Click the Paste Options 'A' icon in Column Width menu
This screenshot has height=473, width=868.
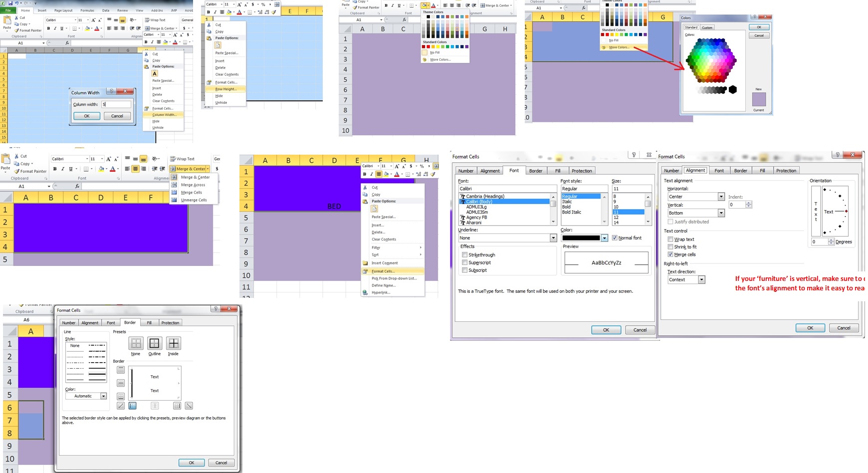pyautogui.click(x=155, y=73)
